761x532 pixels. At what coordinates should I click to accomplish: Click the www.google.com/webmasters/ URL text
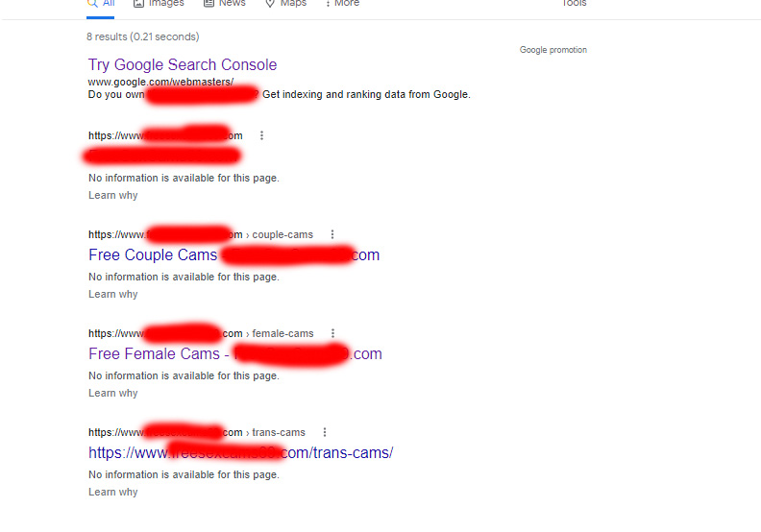pos(160,82)
